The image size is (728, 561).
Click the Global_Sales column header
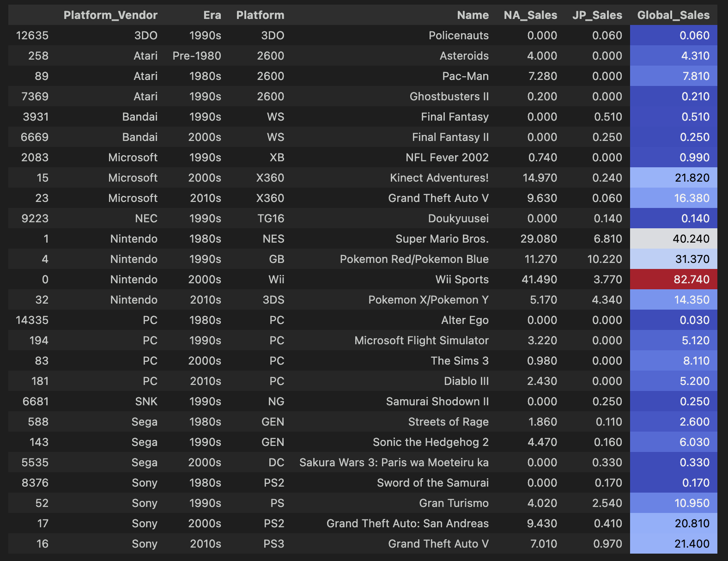point(673,15)
